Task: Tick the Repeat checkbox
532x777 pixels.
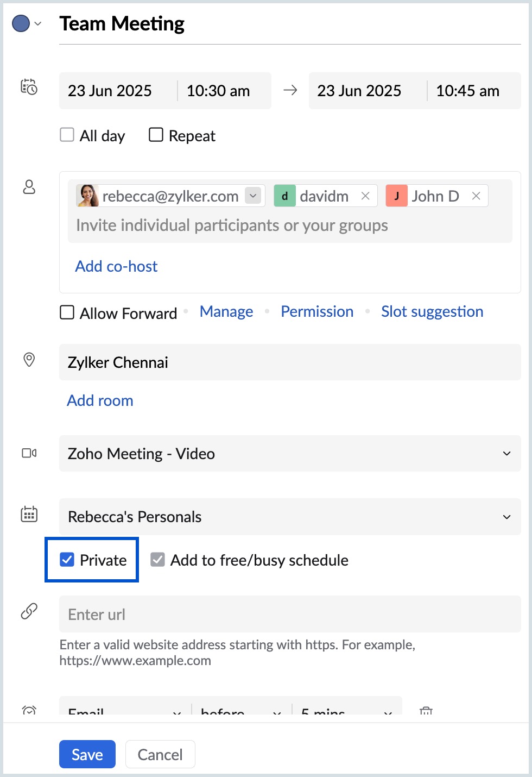Action: coord(156,135)
